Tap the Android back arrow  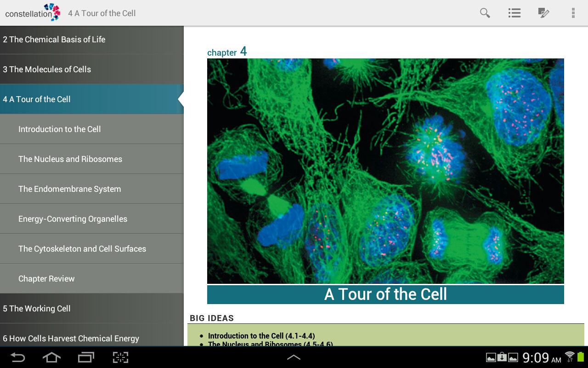17,357
